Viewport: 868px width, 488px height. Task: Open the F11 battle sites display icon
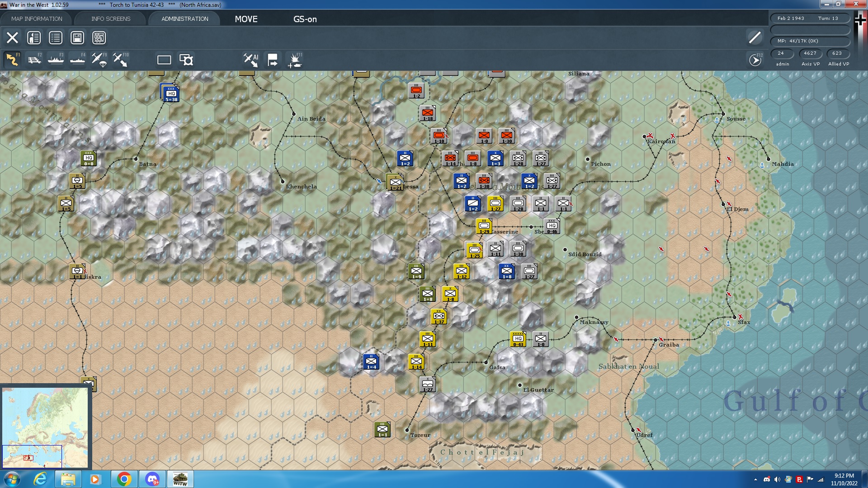[x=295, y=60]
